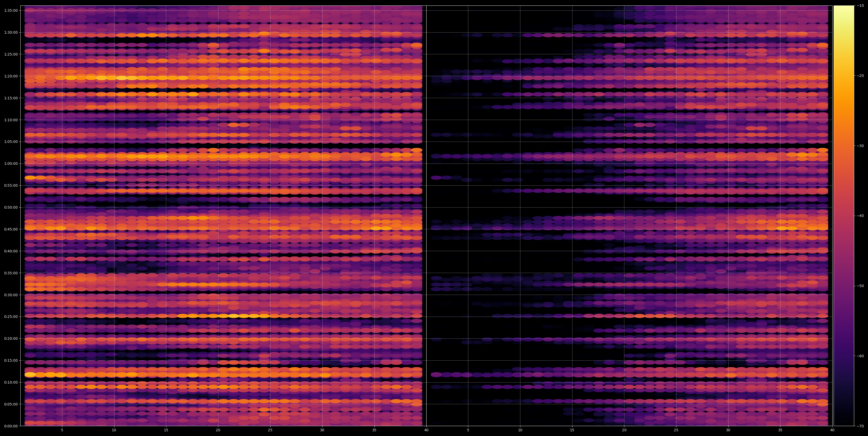Image resolution: width=868 pixels, height=436 pixels.
Task: Click the 0:40:00 time axis label
Action: point(11,251)
